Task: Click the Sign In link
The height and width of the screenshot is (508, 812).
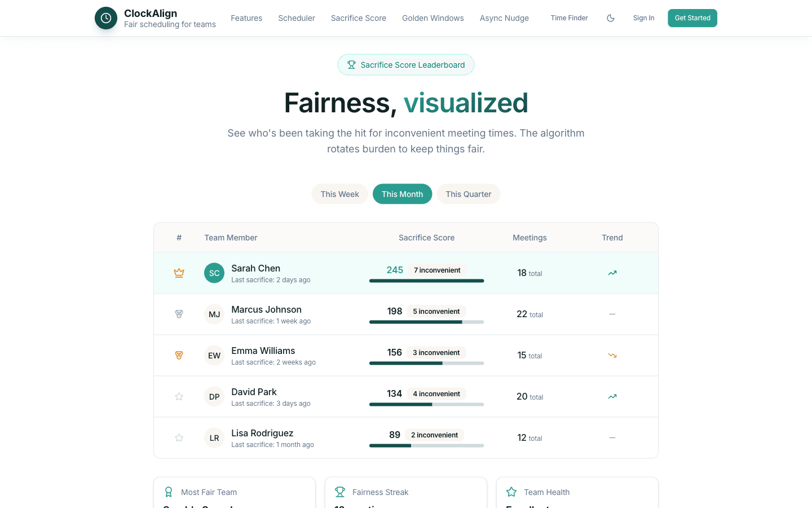Action: click(643, 18)
